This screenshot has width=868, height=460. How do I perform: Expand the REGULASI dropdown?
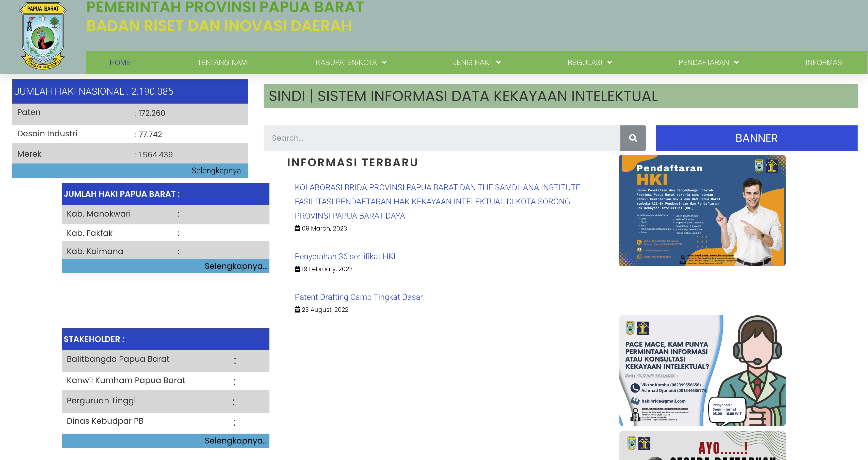tap(589, 62)
